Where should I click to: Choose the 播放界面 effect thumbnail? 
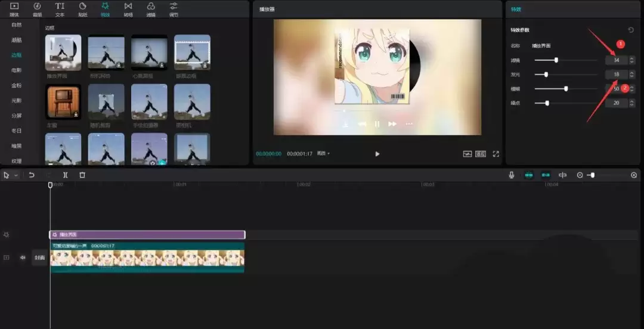pyautogui.click(x=63, y=52)
